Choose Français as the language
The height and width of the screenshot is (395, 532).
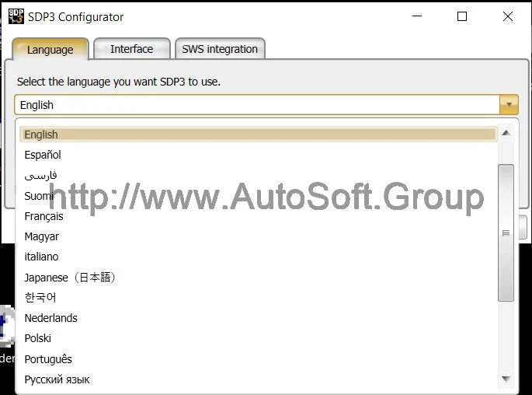pos(43,216)
